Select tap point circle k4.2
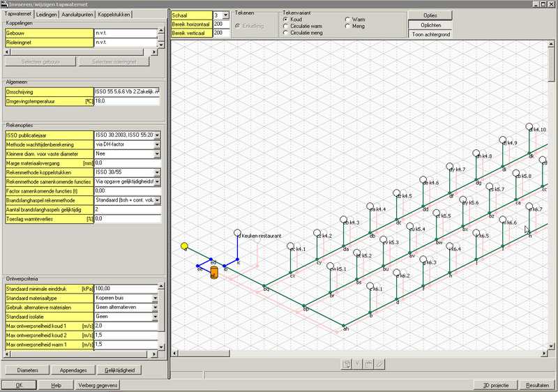The width and height of the screenshot is (558, 392). click(317, 233)
